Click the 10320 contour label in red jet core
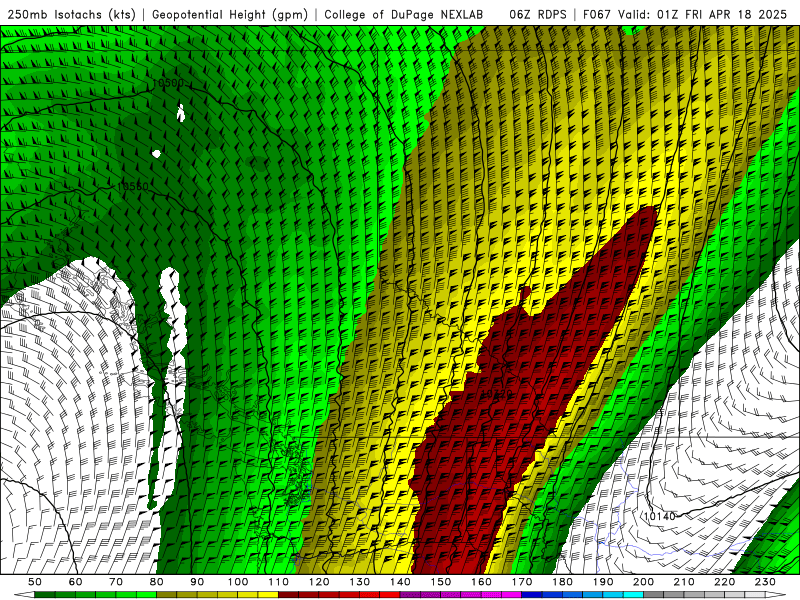 click(496, 393)
